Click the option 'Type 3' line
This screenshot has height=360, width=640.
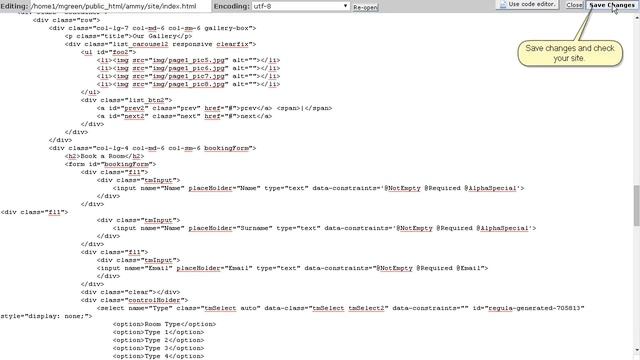point(158,348)
